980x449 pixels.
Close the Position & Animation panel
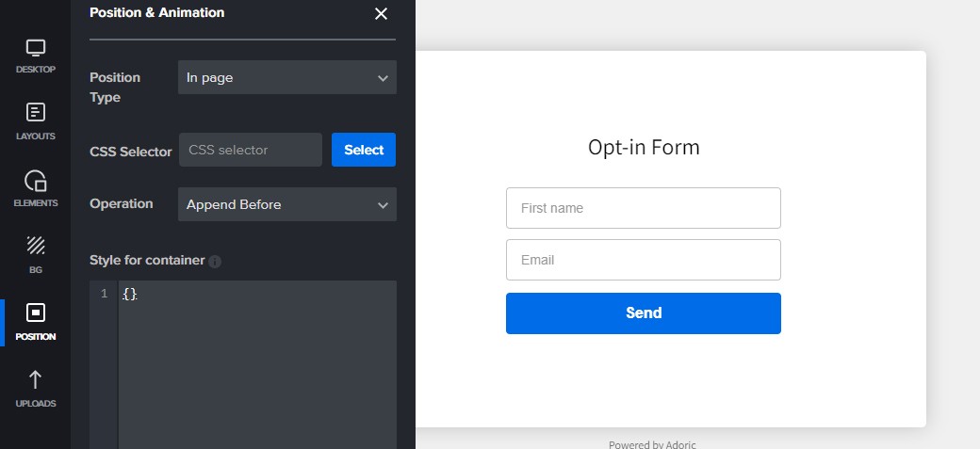(381, 14)
